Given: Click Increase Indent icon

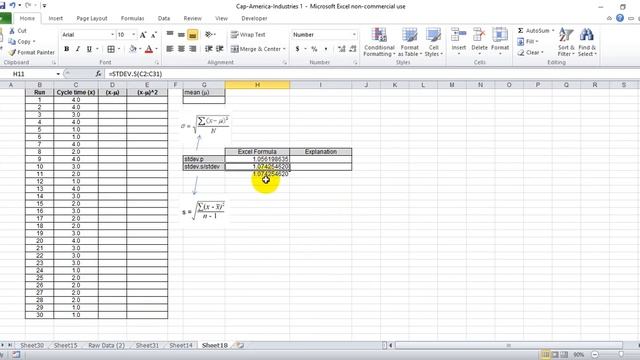Looking at the screenshot, I should [220, 49].
